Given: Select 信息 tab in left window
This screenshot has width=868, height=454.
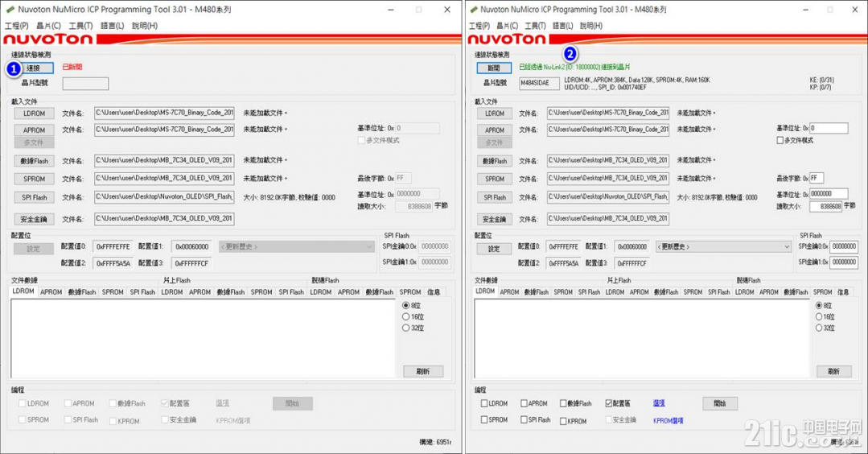Looking at the screenshot, I should click(x=434, y=291).
